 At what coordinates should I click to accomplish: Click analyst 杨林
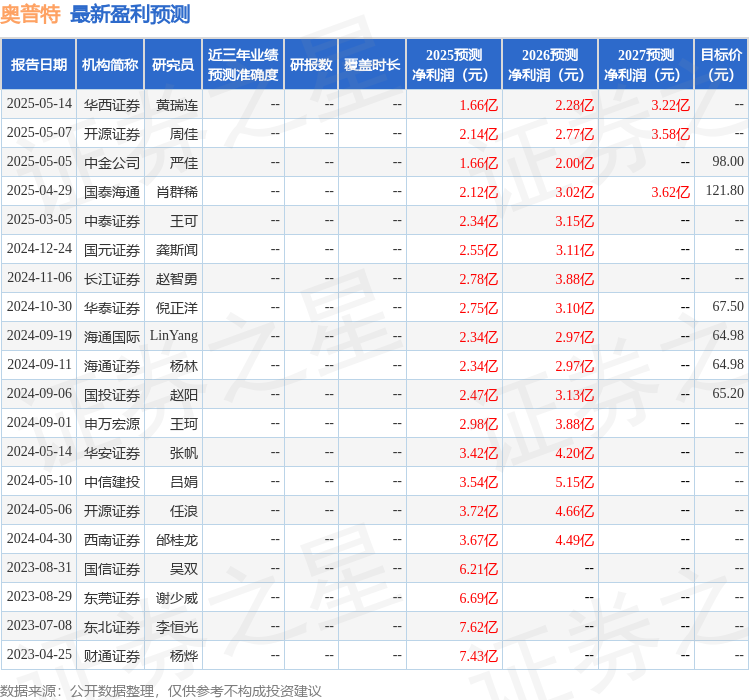(x=184, y=366)
